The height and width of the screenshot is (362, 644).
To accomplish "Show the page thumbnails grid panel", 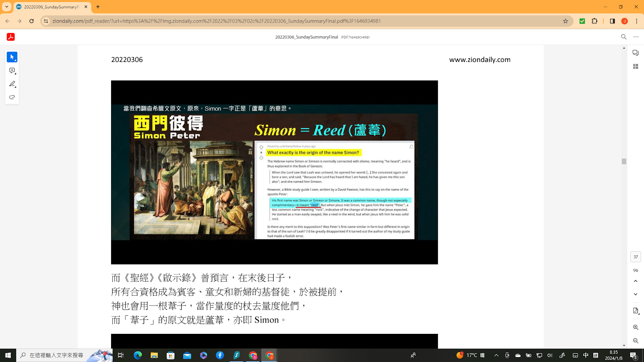I will (x=636, y=66).
